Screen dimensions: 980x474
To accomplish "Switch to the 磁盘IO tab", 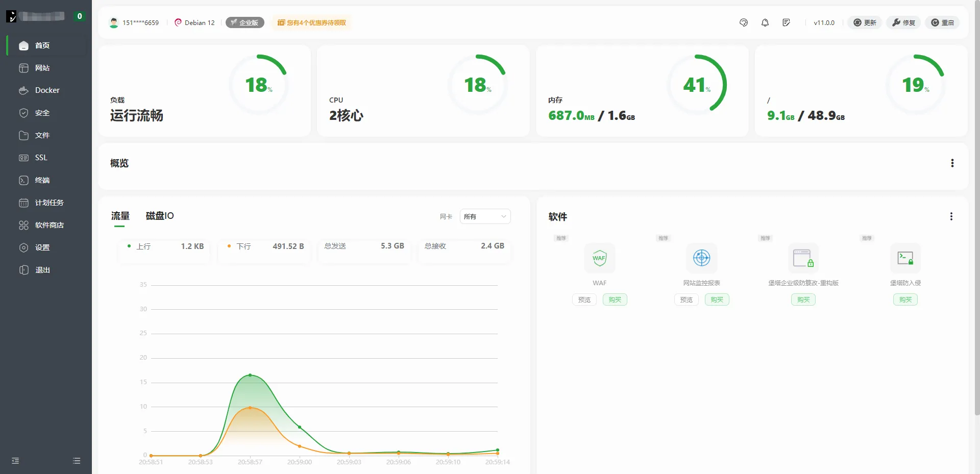I will click(x=160, y=216).
